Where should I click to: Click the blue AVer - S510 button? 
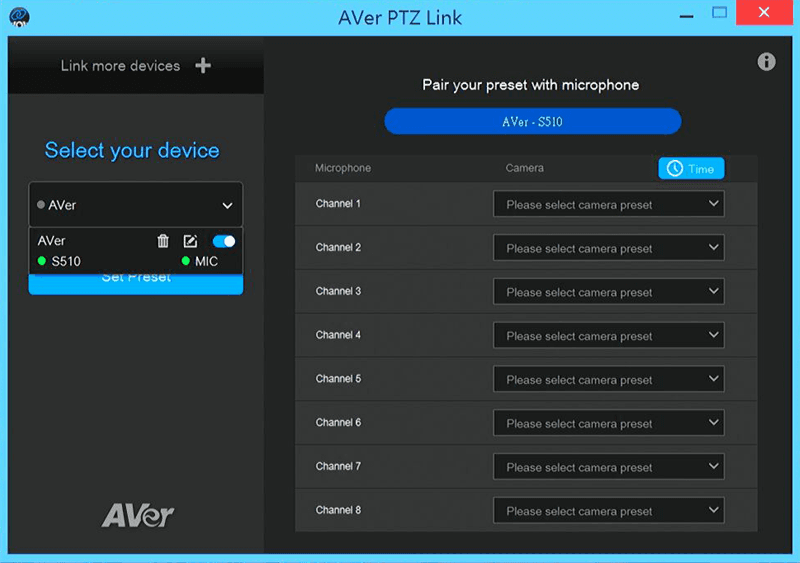tap(533, 121)
